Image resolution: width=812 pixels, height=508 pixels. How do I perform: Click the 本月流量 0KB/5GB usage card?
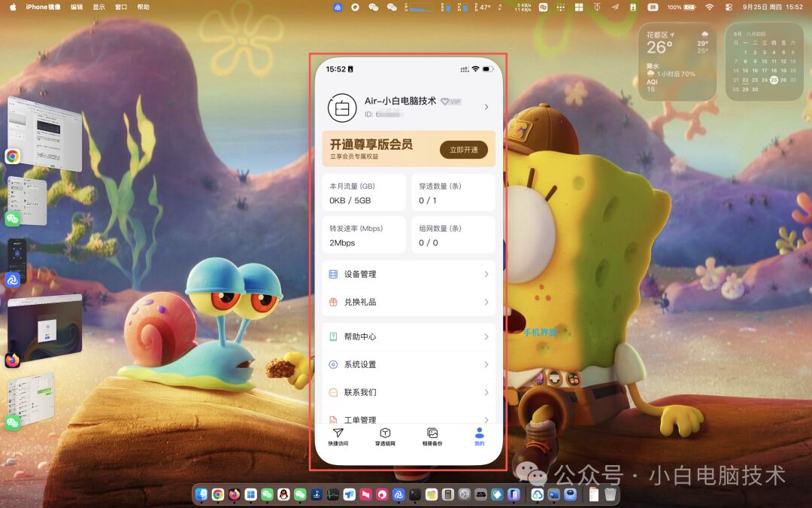pyautogui.click(x=364, y=193)
